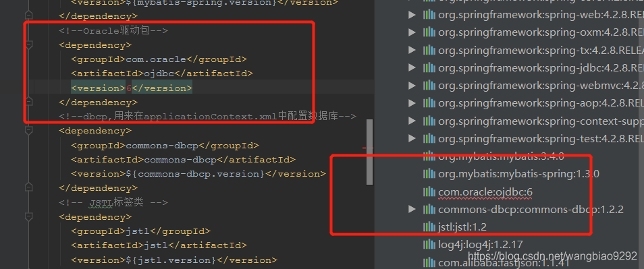Place cursor on the version 6 line
The image size is (644, 269).
click(132, 88)
